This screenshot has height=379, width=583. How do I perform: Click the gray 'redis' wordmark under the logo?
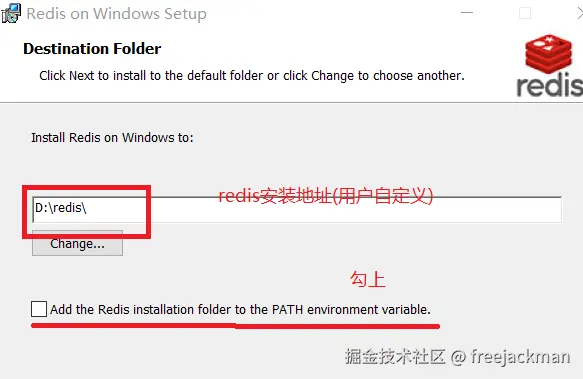(550, 85)
